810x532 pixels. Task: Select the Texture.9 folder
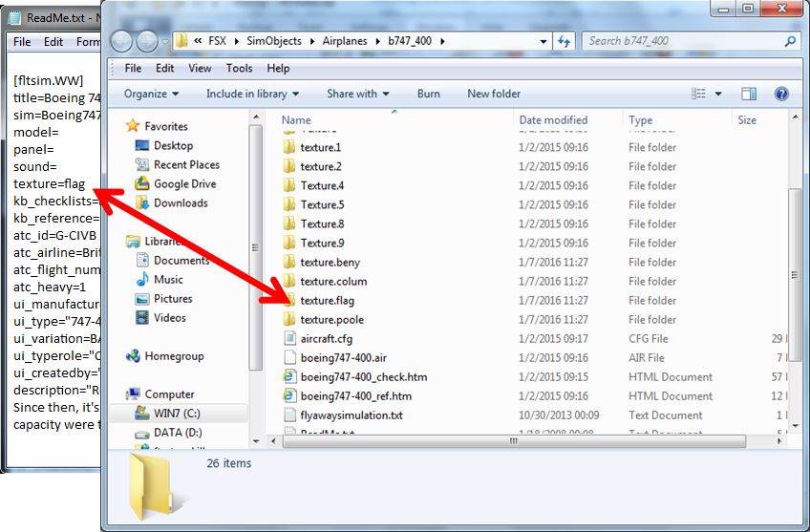[313, 243]
